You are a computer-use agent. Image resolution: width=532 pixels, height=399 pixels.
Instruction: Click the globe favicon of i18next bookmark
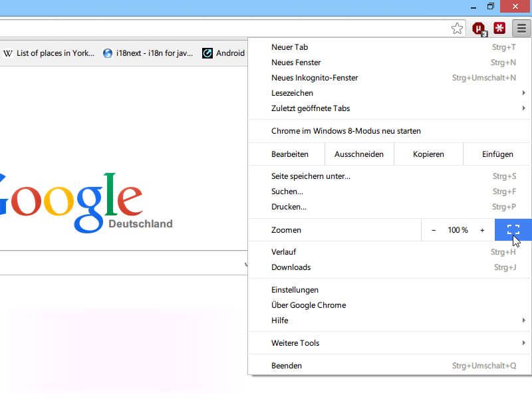click(108, 53)
